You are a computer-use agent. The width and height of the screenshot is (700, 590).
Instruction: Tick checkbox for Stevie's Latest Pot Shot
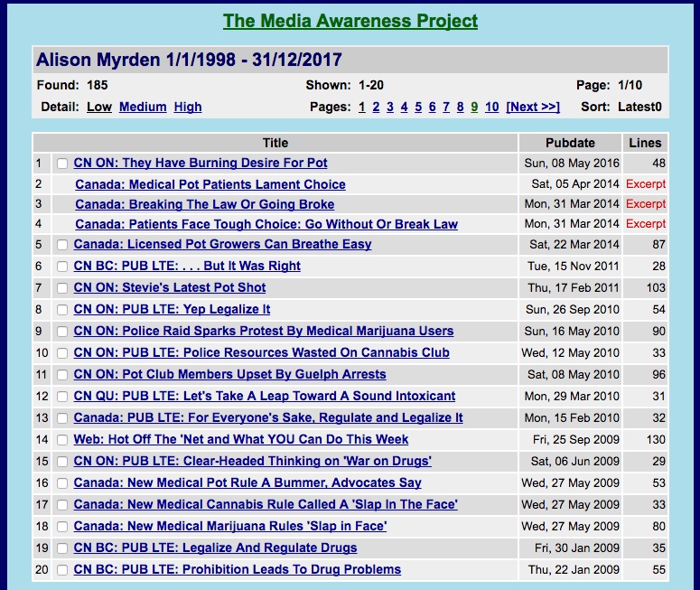62,288
